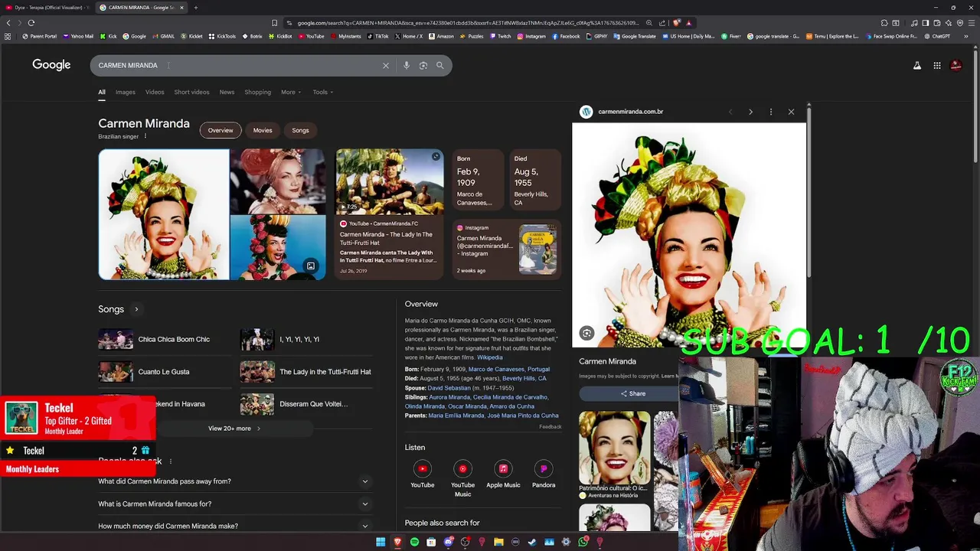Select the Overview chip
This screenshot has height=551, width=980.
tap(220, 130)
